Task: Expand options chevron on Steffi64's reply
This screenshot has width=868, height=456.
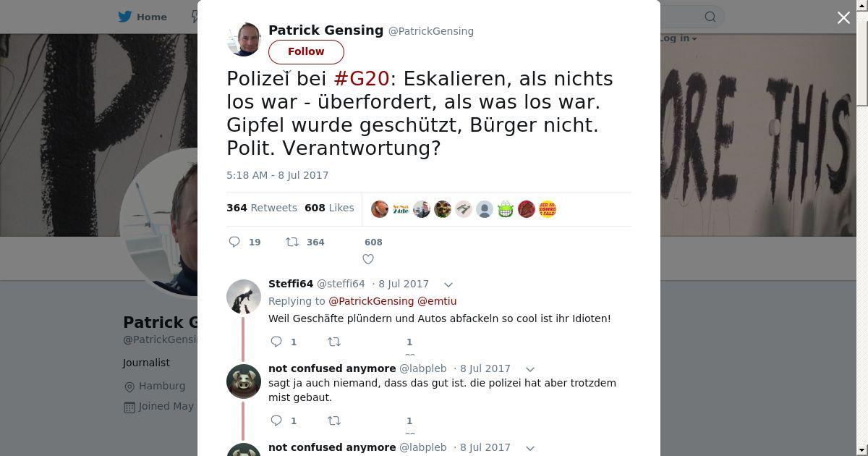Action: [x=448, y=284]
